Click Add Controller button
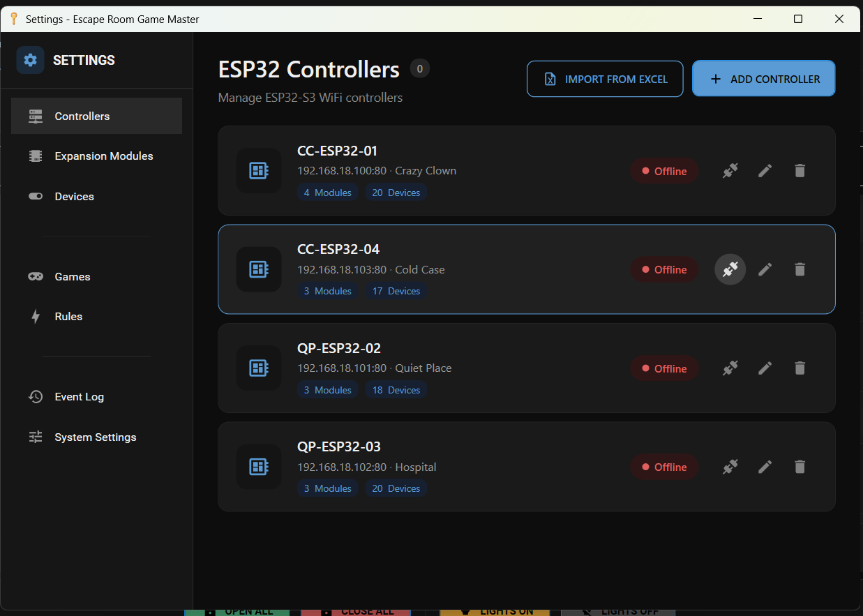This screenshot has width=863, height=616. [x=763, y=79]
